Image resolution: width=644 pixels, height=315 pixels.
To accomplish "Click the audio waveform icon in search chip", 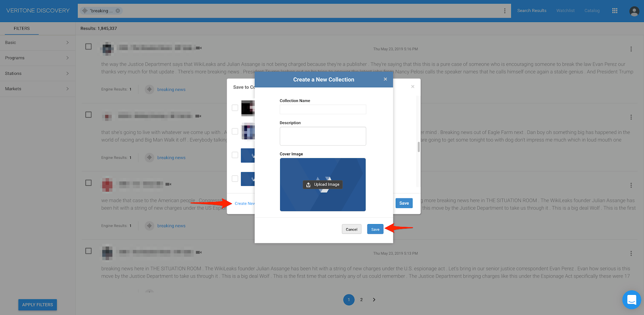I will pyautogui.click(x=85, y=11).
